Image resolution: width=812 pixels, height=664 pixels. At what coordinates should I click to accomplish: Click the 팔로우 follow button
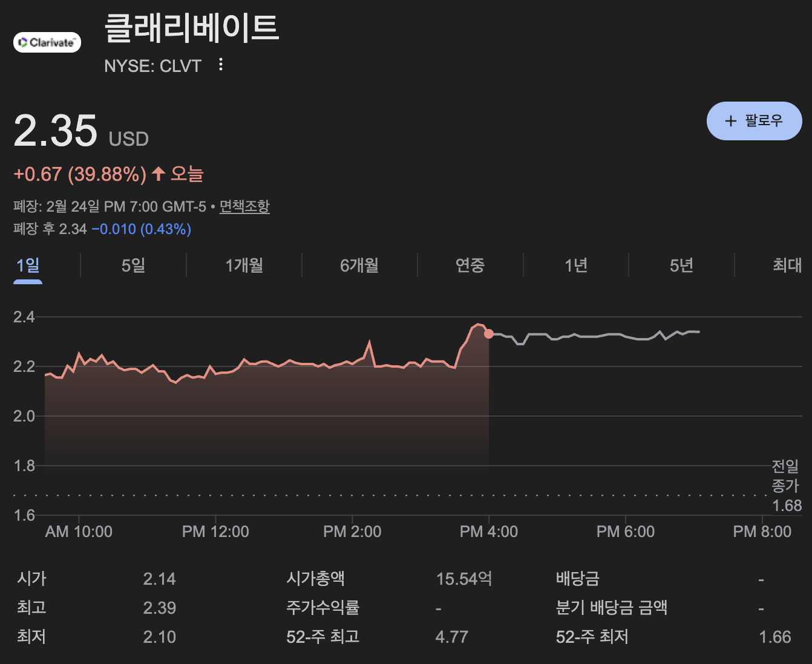(x=754, y=121)
